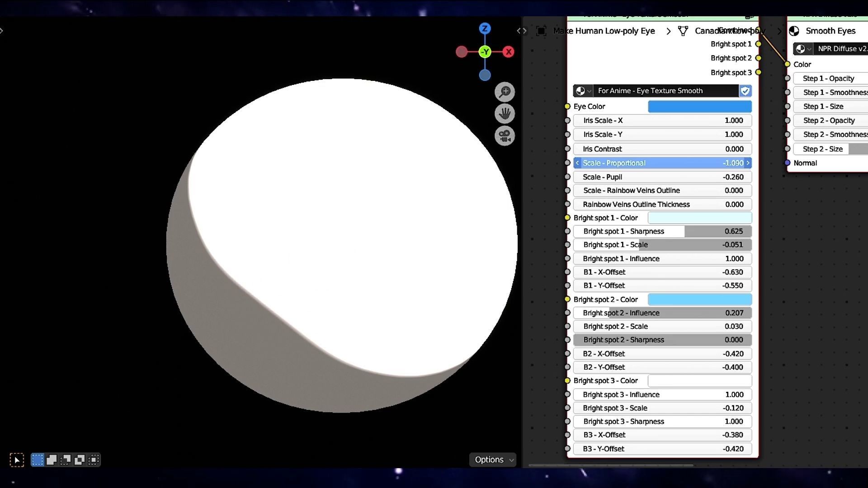The image size is (868, 488).
Task: Toggle fake user shield on Eye Texture node
Action: pos(745,91)
